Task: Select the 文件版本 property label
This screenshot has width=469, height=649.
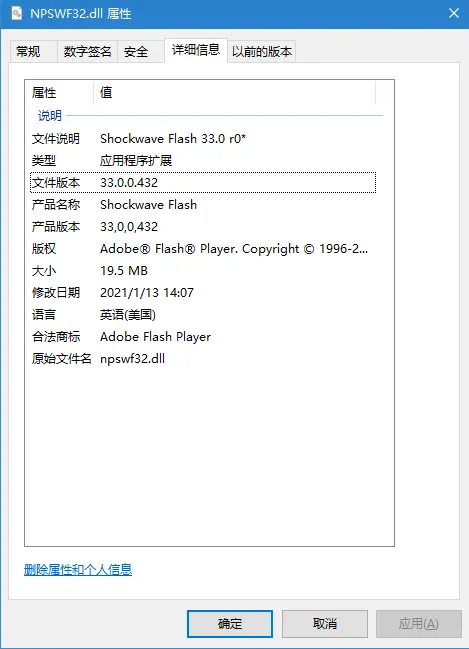Action: (56, 183)
